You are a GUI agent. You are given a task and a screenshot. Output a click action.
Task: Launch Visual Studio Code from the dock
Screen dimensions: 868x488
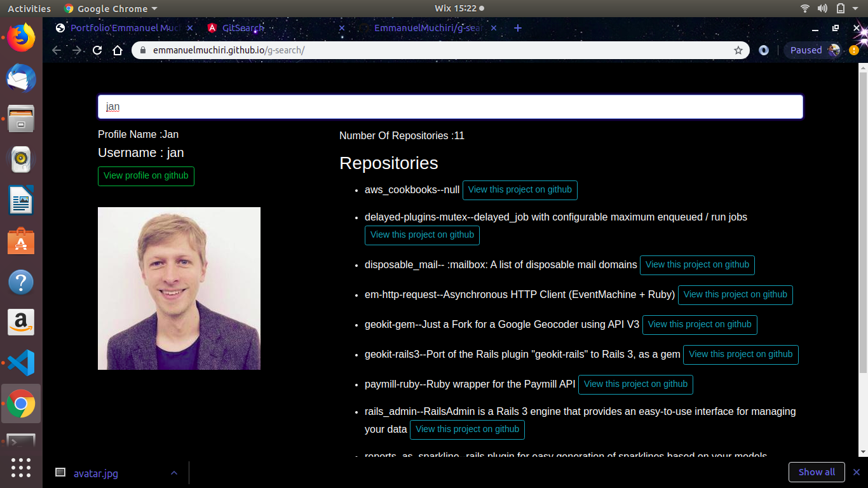point(21,363)
